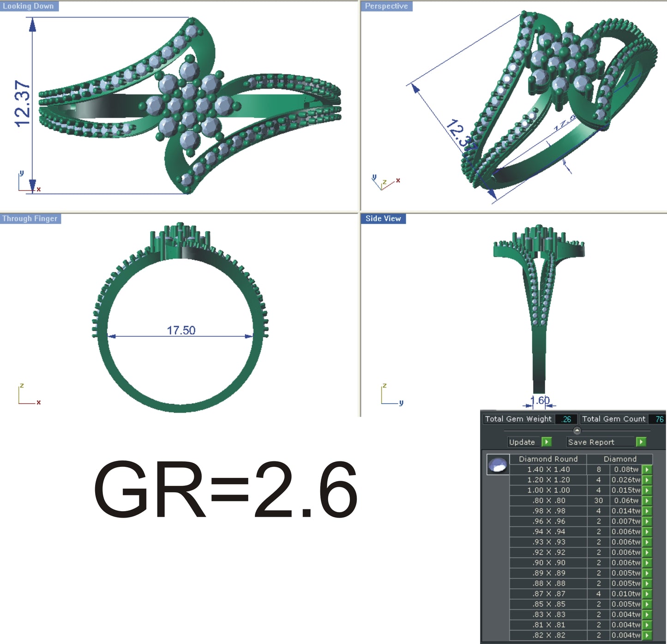Click the Side View viewport label

coord(383,219)
